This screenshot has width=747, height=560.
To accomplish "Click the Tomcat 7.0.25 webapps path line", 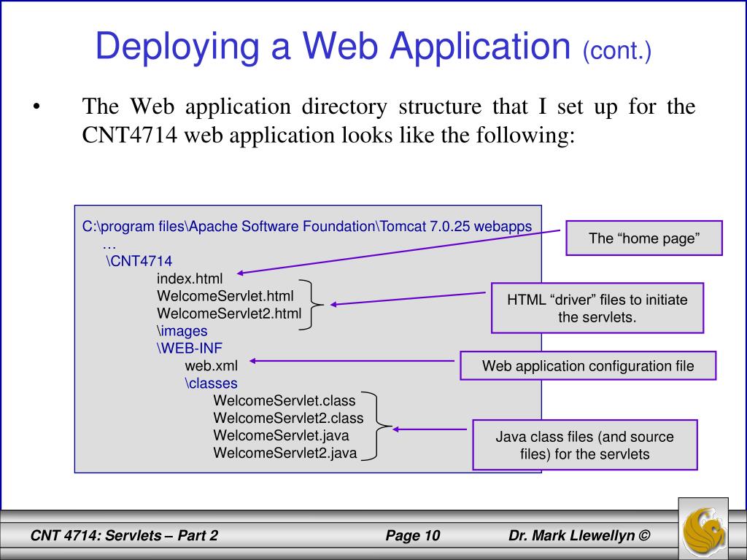I will click(307, 226).
